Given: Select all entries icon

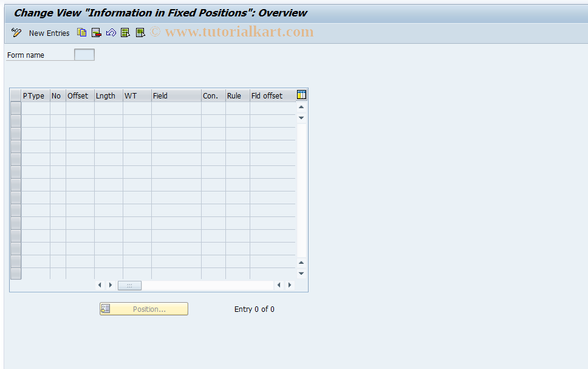Looking at the screenshot, I should pos(125,33).
